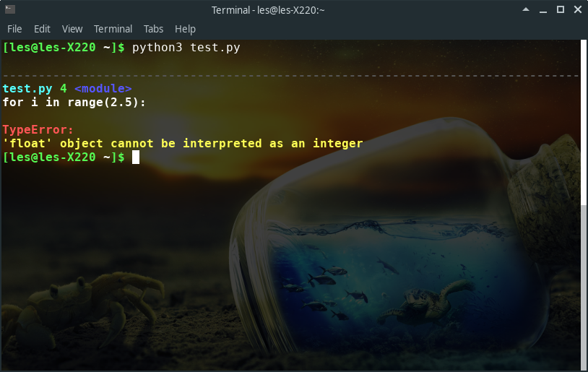This screenshot has height=372, width=588.
Task: Open the View menu
Action: [x=72, y=29]
